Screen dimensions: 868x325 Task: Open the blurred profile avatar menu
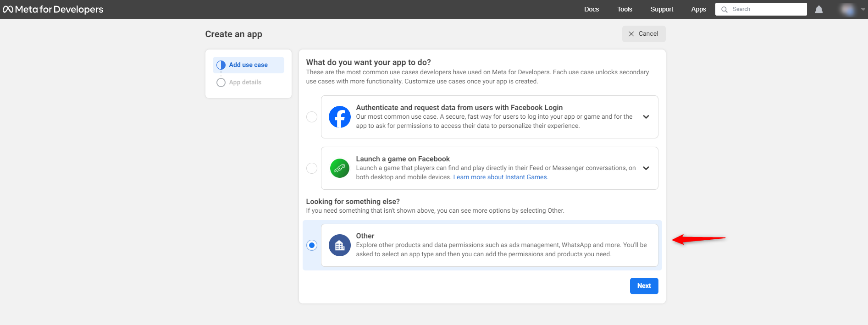click(x=848, y=9)
